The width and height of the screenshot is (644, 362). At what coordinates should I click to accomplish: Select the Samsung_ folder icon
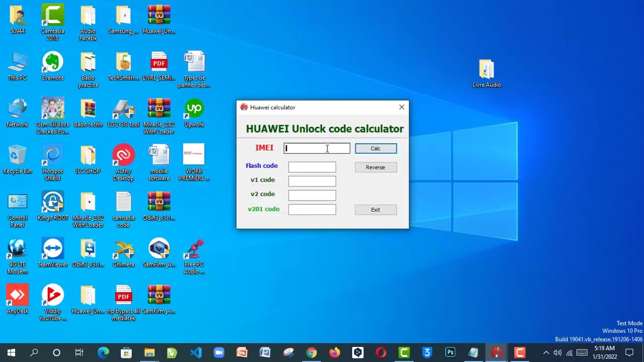[x=124, y=20]
